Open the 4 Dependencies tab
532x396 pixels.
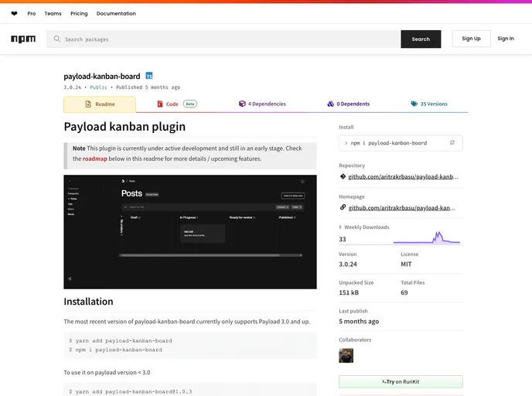click(262, 104)
